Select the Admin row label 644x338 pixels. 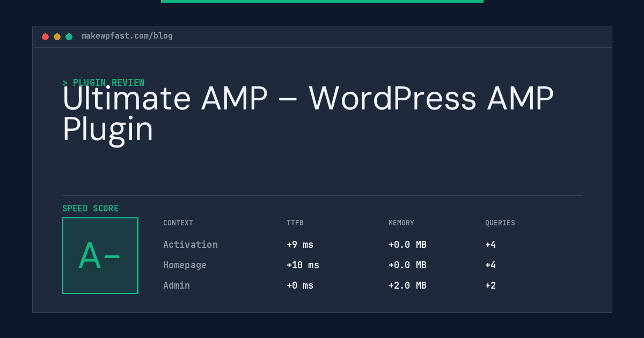(x=177, y=285)
